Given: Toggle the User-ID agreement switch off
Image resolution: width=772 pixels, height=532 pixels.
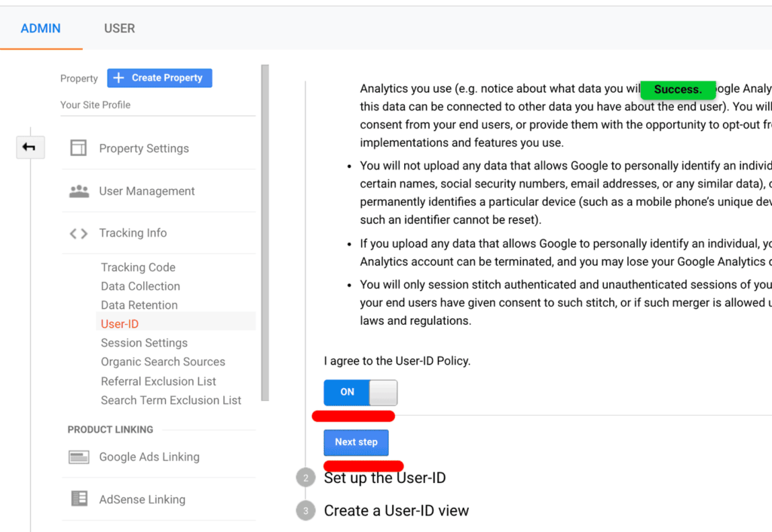Looking at the screenshot, I should coord(360,392).
